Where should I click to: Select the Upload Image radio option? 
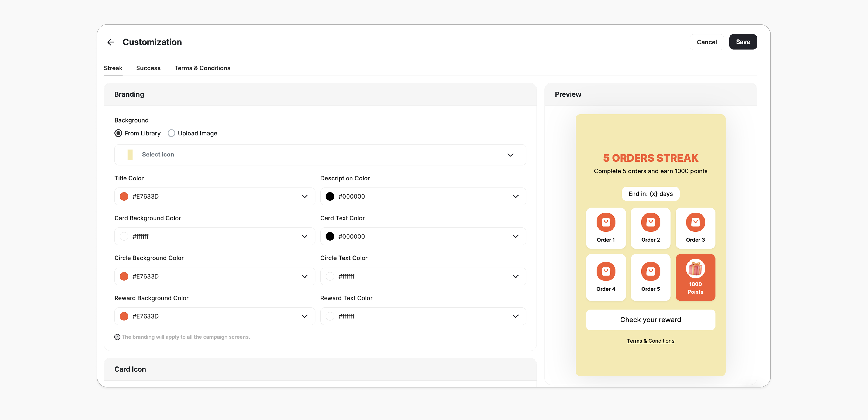click(x=172, y=133)
